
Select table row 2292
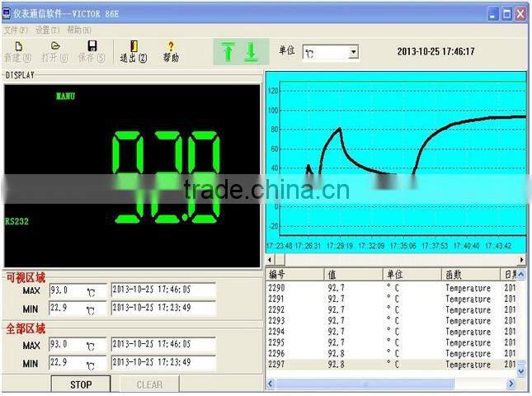pyautogui.click(x=391, y=309)
